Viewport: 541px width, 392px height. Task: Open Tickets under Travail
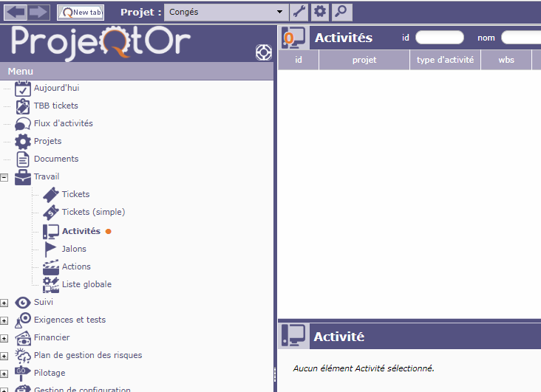click(x=75, y=194)
